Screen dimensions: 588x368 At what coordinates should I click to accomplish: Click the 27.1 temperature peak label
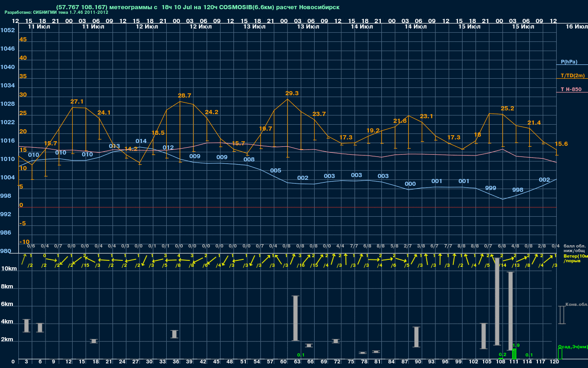77,102
